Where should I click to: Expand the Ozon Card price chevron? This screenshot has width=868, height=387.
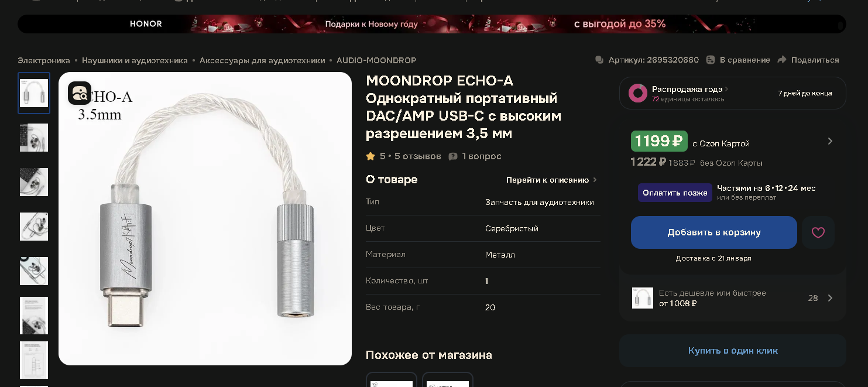click(x=830, y=141)
